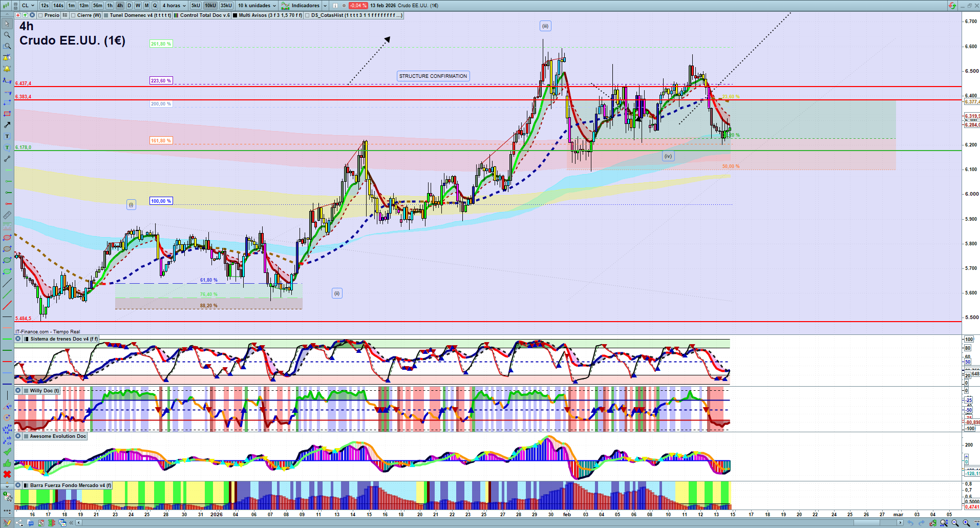
Task: Choose the black arrow drawing tool
Action: [7, 125]
